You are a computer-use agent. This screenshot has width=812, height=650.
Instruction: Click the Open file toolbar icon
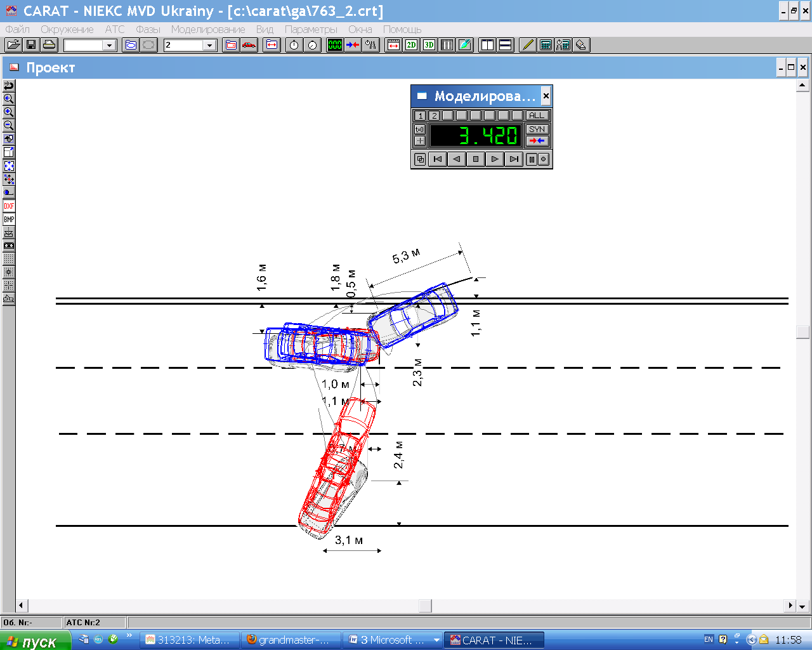click(13, 45)
